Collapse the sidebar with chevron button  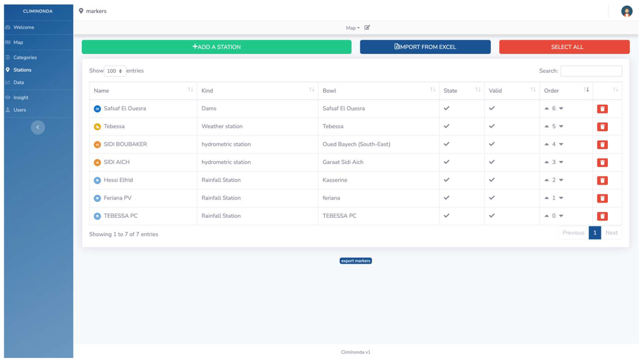click(38, 127)
